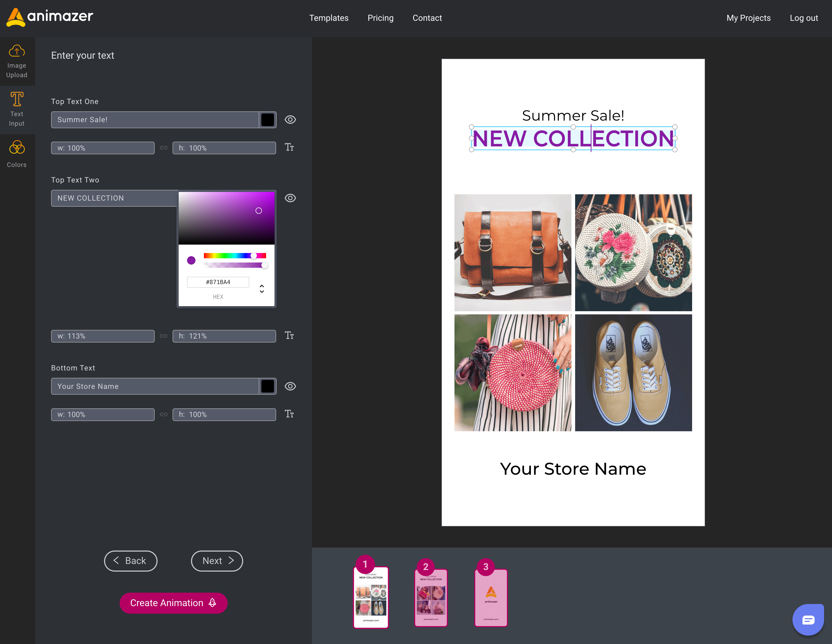Screen dimensions: 832x644
Task: Toggle visibility of Top Text One
Action: pyautogui.click(x=290, y=120)
